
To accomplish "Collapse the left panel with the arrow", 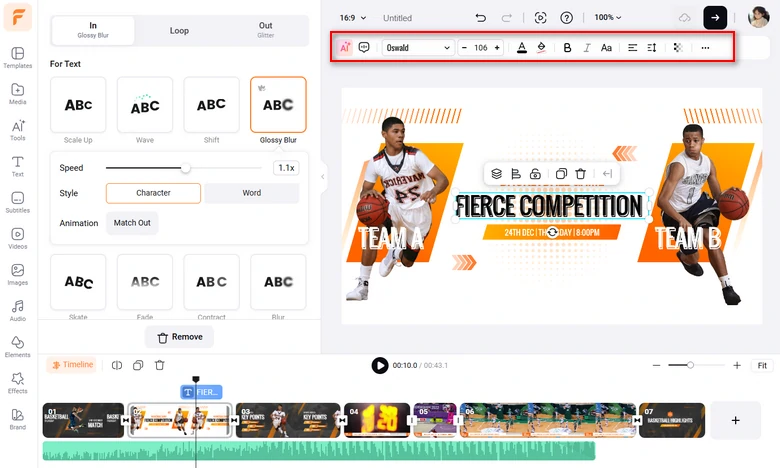I will [x=323, y=177].
